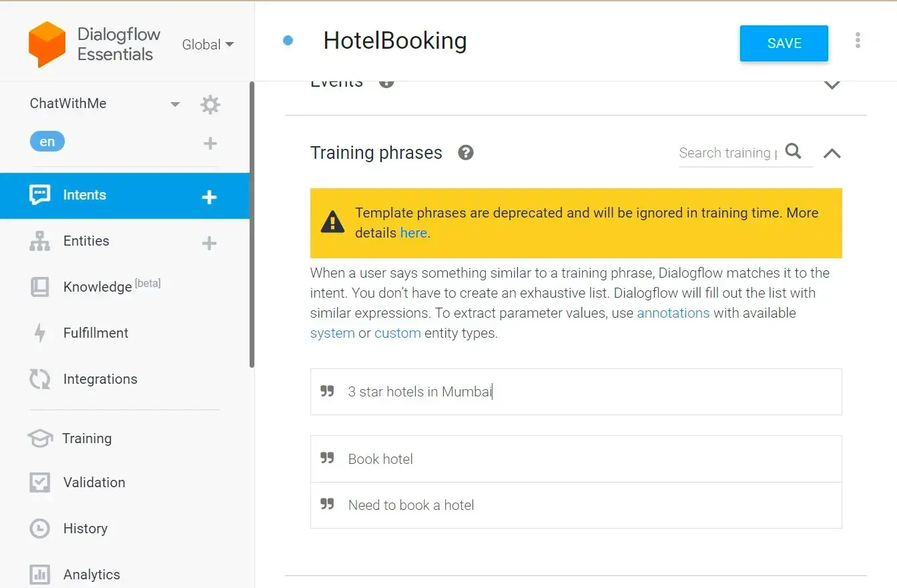
Task: Click the agent settings gear icon
Action: coord(210,104)
